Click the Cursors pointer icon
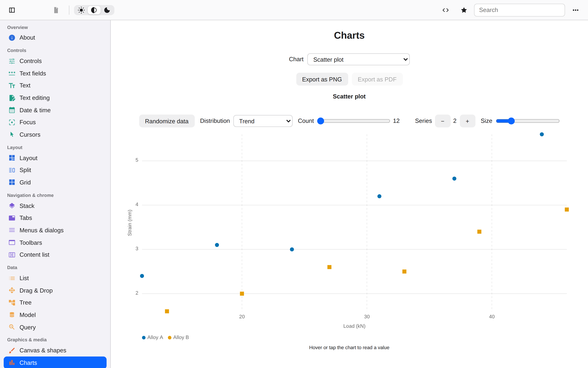This screenshot has height=368, width=588. pyautogui.click(x=12, y=134)
